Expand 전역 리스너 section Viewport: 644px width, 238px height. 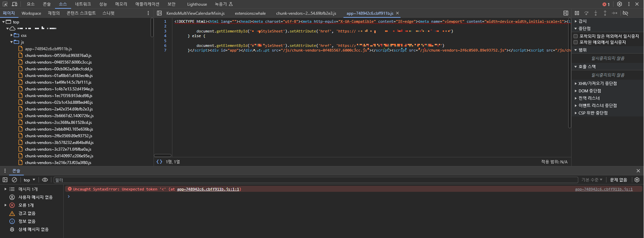point(576,98)
